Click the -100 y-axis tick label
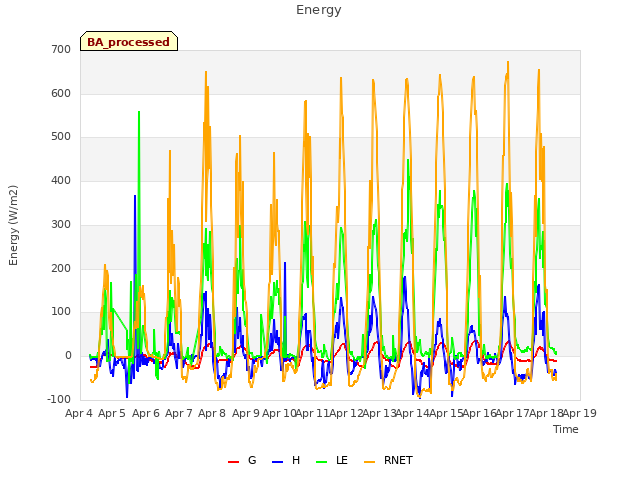This screenshot has height=480, width=640. 59,400
